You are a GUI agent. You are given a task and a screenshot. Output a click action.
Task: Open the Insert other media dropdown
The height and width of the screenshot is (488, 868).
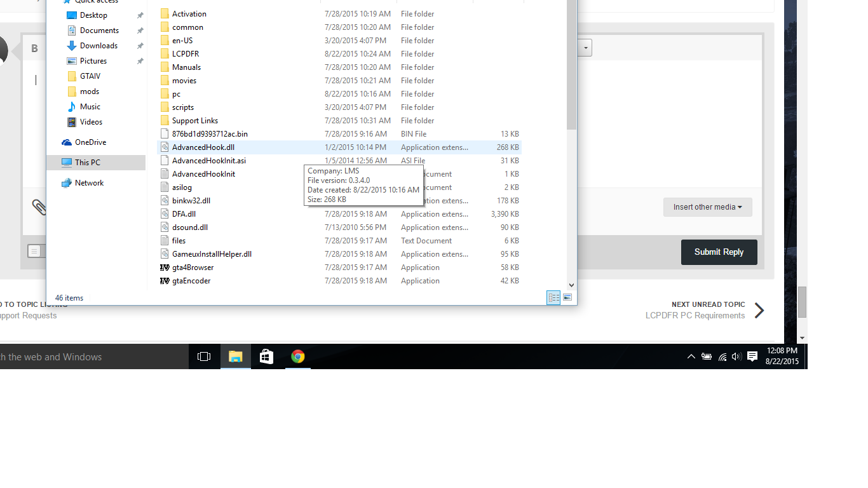(708, 207)
